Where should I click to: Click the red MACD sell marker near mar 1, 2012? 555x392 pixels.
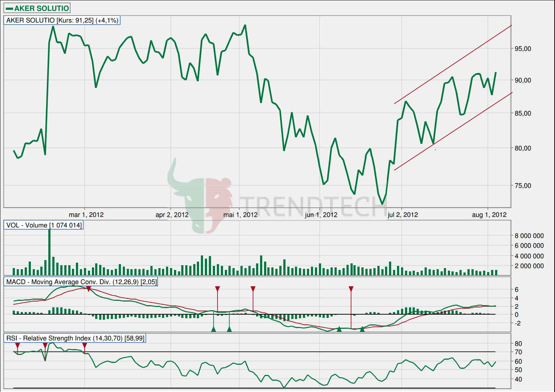(88, 289)
